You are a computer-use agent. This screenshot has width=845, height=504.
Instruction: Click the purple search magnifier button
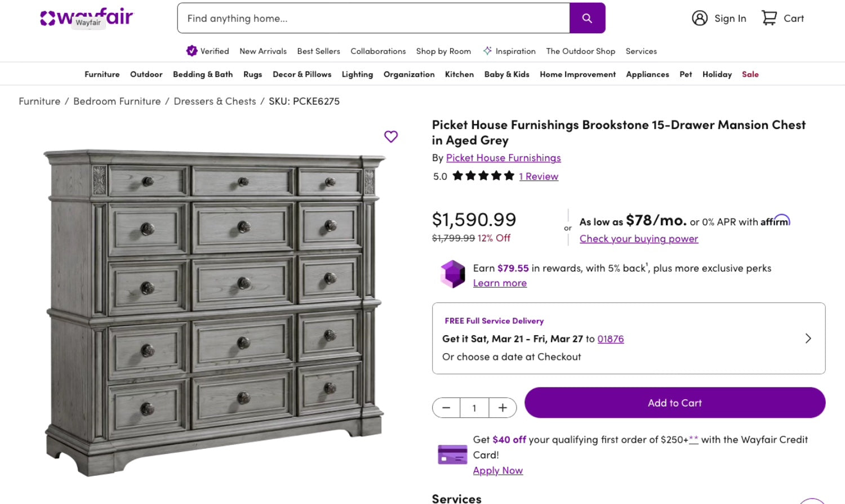pyautogui.click(x=587, y=18)
